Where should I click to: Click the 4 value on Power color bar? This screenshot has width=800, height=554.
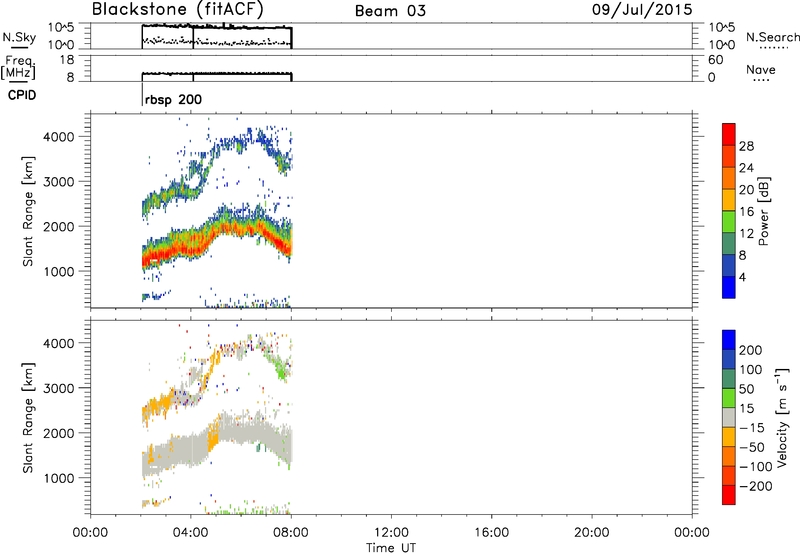[x=742, y=277]
